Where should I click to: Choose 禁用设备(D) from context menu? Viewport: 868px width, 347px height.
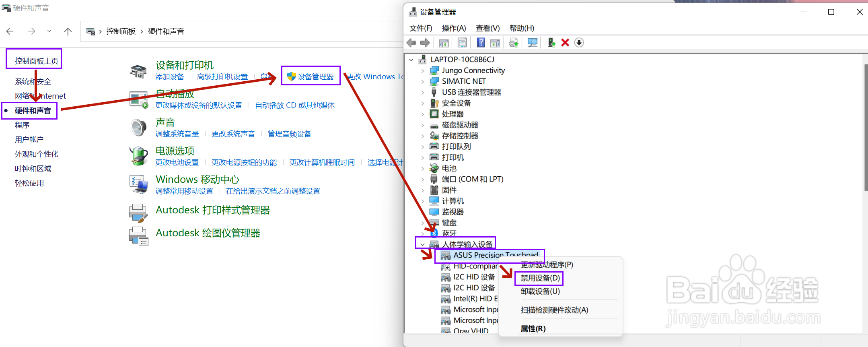[x=540, y=278]
